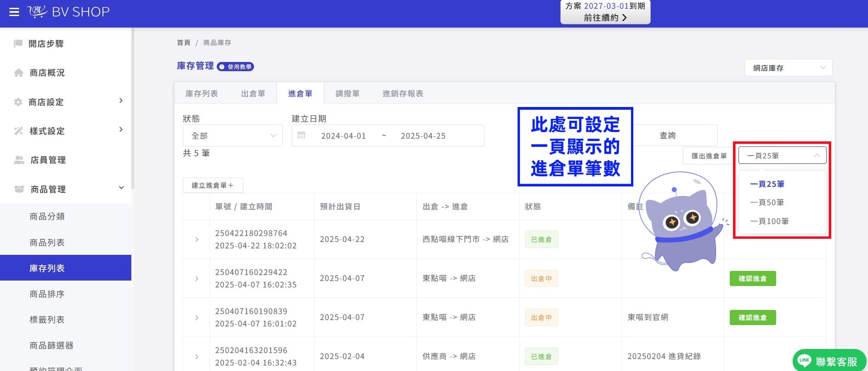The image size is (868, 371).
Task: Click 確認進倉 for order 250407160229422
Action: click(x=753, y=279)
